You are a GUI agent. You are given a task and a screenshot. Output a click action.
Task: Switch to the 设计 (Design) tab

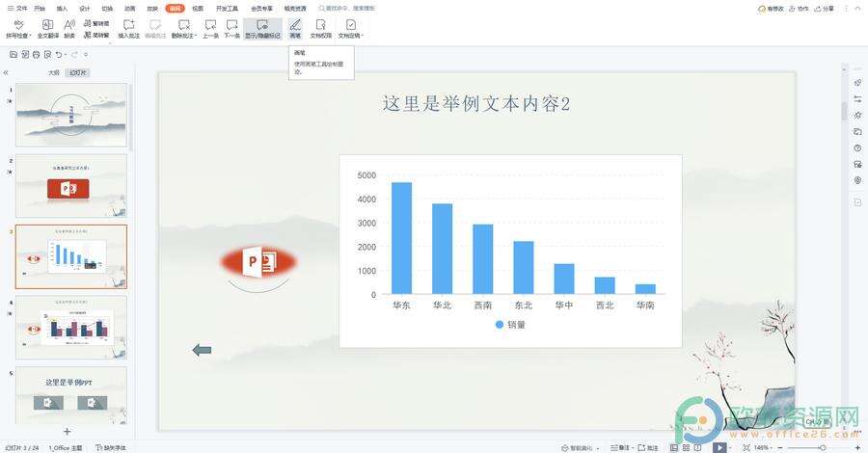coord(85,9)
